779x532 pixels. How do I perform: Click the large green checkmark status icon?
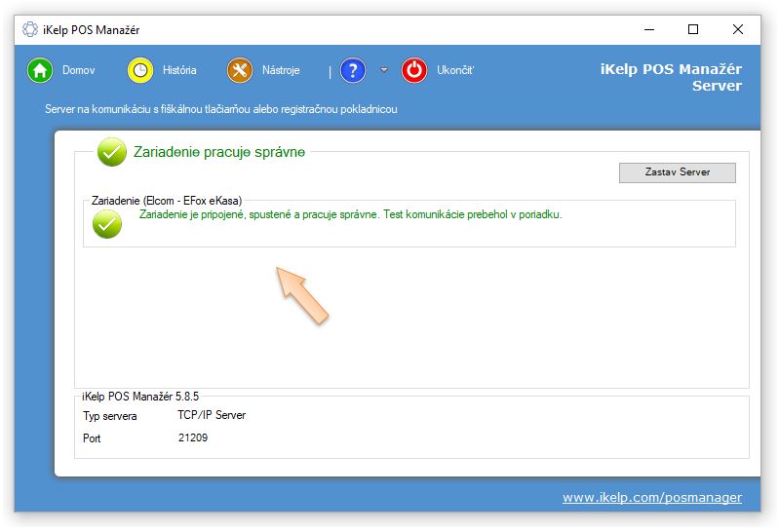112,152
